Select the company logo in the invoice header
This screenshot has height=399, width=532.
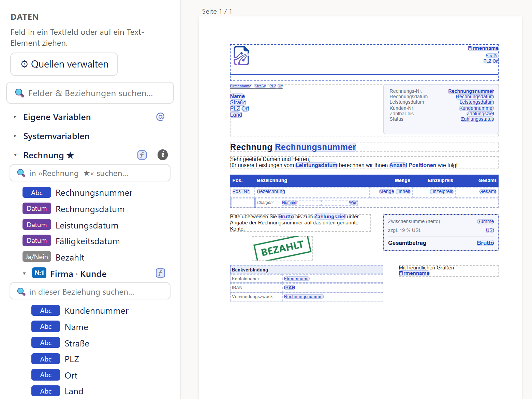[241, 56]
